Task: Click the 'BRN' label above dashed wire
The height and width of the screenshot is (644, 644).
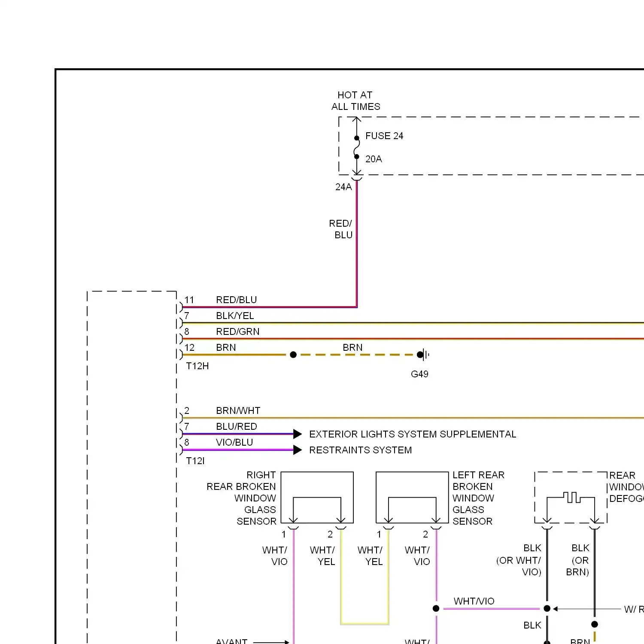Action: tap(352, 348)
